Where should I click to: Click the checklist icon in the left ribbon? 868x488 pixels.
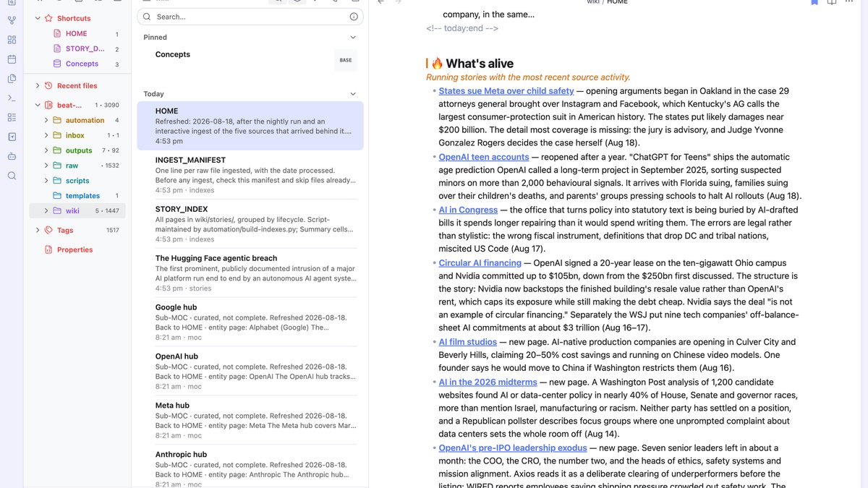pyautogui.click(x=12, y=117)
